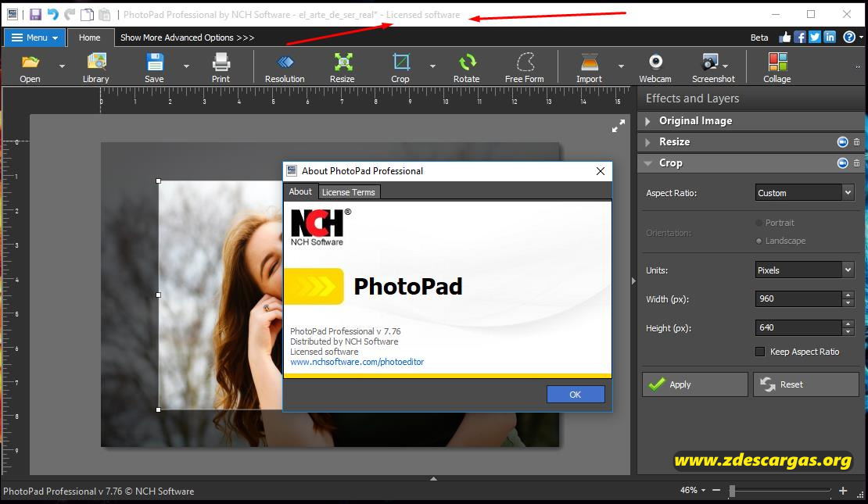Image resolution: width=868 pixels, height=504 pixels.
Task: Capture from Webcam tool
Action: point(655,68)
